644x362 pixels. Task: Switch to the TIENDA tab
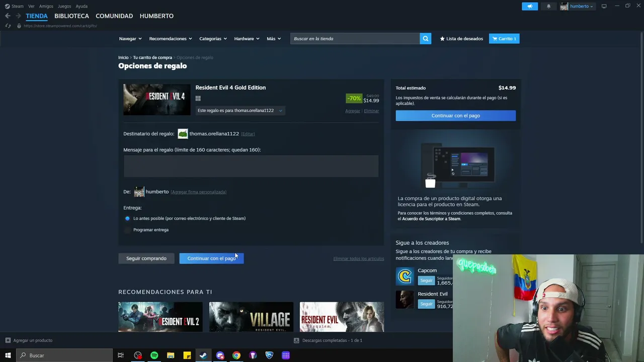click(37, 16)
